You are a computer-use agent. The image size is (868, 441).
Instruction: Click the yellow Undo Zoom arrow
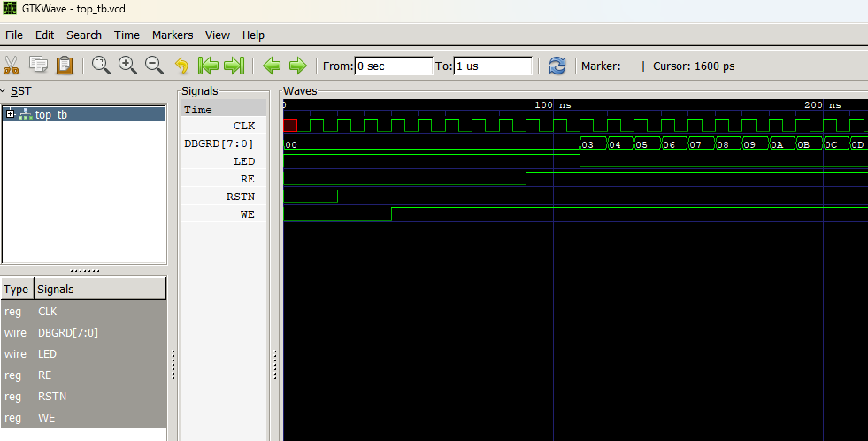[x=181, y=66]
